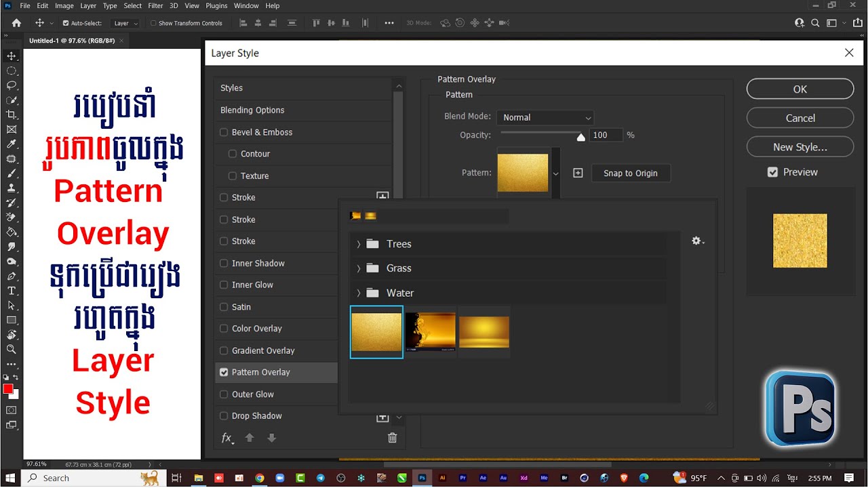This screenshot has width=868, height=488.
Task: Expand the Trees pattern folder
Action: click(359, 244)
